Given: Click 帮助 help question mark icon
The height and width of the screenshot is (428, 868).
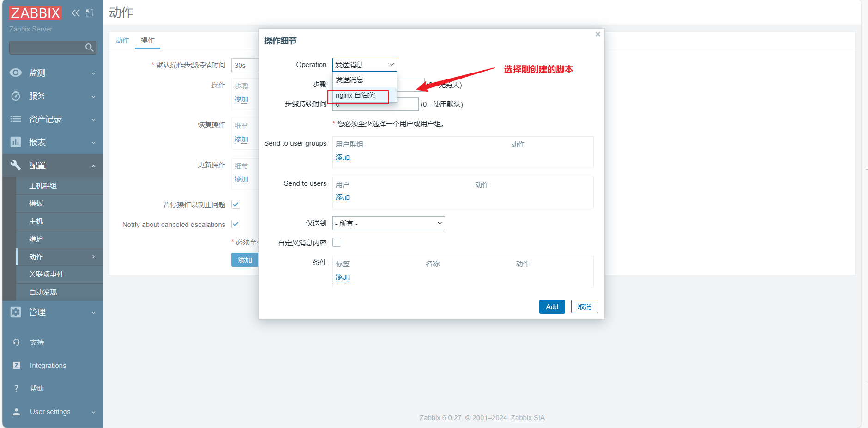Looking at the screenshot, I should tap(16, 389).
